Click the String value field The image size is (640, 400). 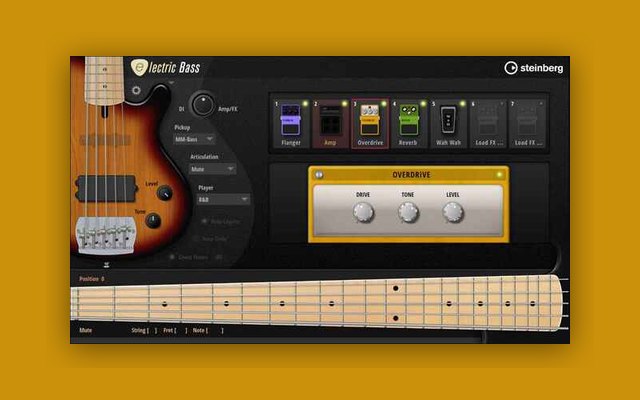[x=152, y=330]
